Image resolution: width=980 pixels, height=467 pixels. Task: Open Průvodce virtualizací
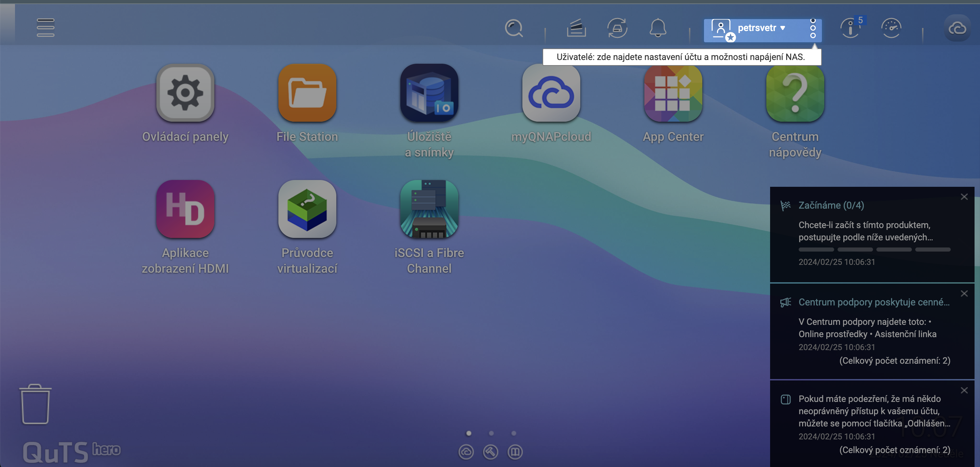[x=307, y=209]
